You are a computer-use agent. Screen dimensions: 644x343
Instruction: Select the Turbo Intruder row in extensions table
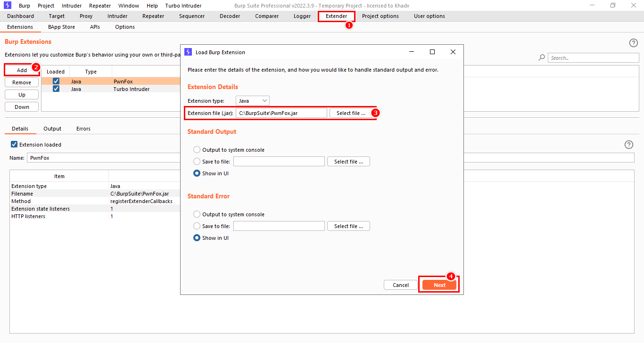point(111,89)
